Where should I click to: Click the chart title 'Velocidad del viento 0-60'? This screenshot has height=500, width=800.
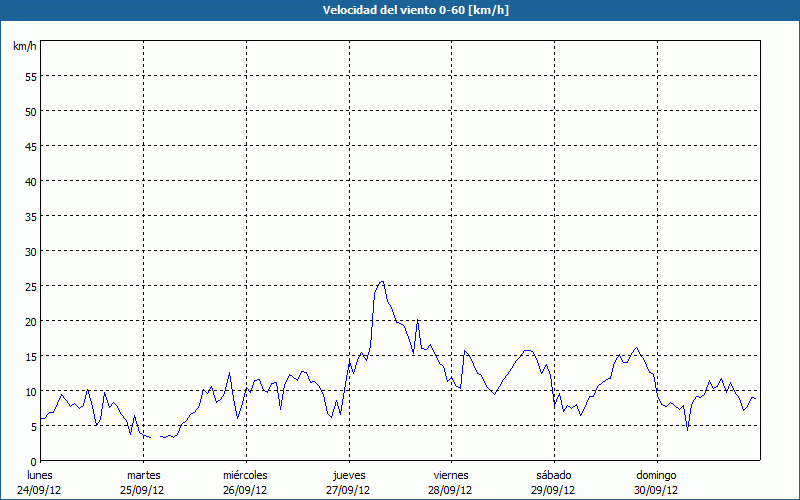(399, 10)
